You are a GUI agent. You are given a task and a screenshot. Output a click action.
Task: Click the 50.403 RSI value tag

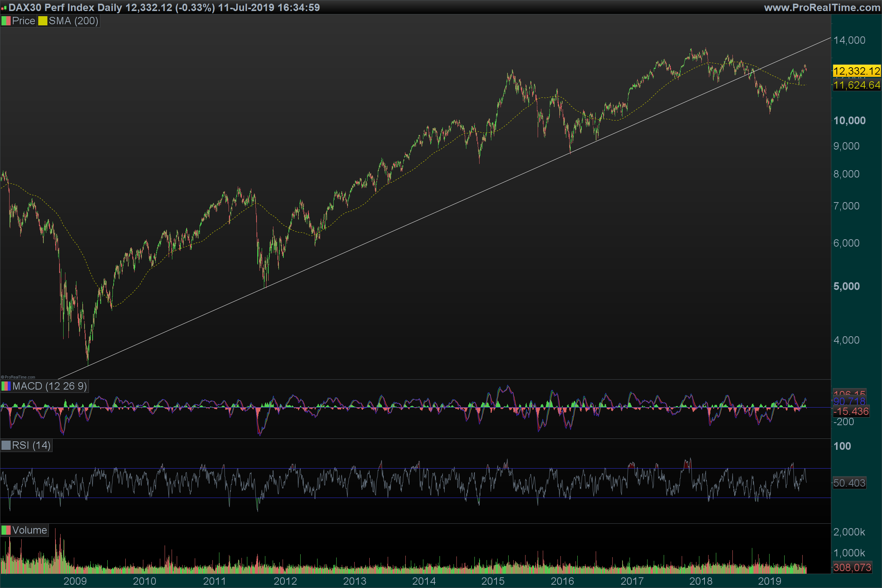(x=849, y=483)
